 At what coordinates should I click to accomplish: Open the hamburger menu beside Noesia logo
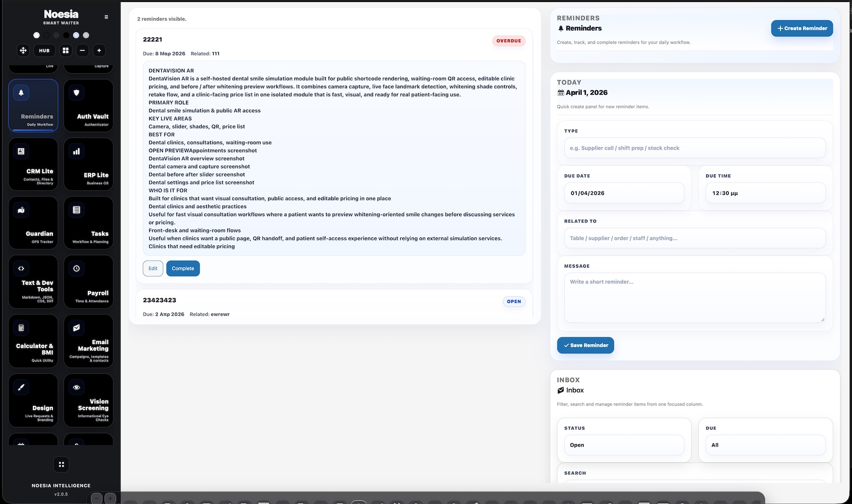(x=106, y=17)
